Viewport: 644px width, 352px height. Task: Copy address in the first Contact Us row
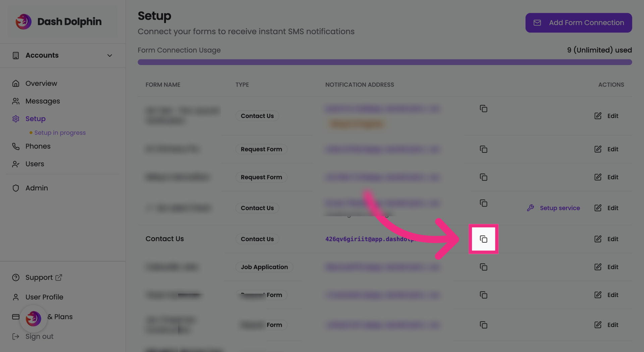click(483, 109)
